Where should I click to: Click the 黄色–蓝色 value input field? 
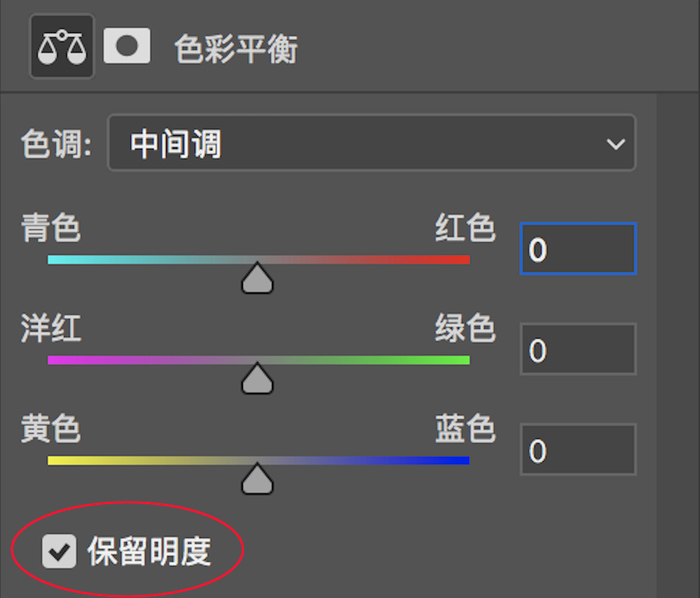pyautogui.click(x=578, y=449)
